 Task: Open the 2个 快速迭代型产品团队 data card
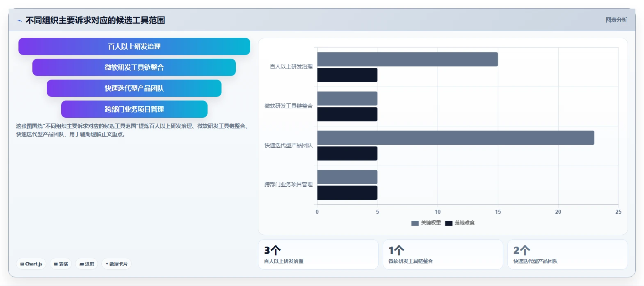[568, 254]
